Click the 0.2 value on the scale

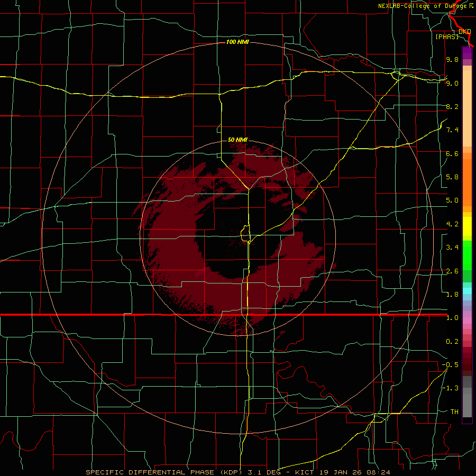click(x=452, y=342)
